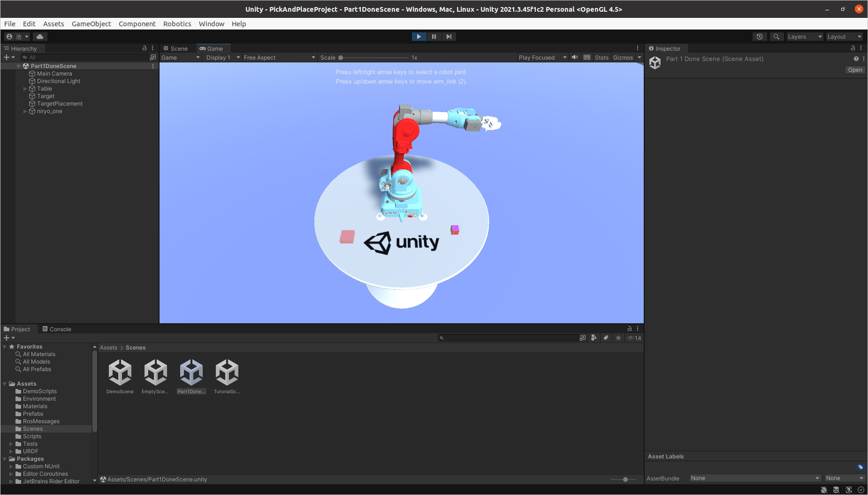Click the Pause button in the toolbar
This screenshot has height=495, width=868.
[x=434, y=37]
